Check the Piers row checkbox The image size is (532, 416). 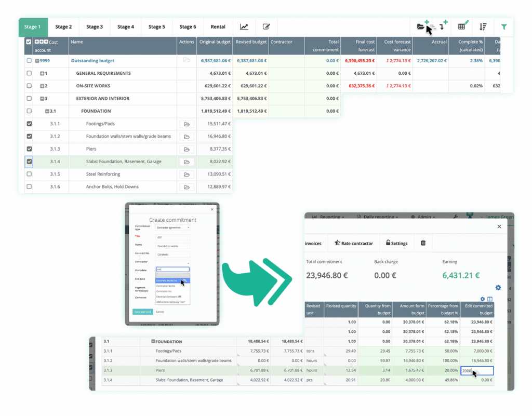tap(28, 149)
